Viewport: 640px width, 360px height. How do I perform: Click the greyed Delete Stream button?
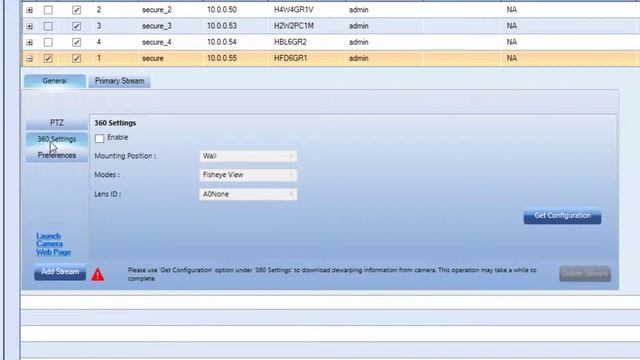point(585,273)
